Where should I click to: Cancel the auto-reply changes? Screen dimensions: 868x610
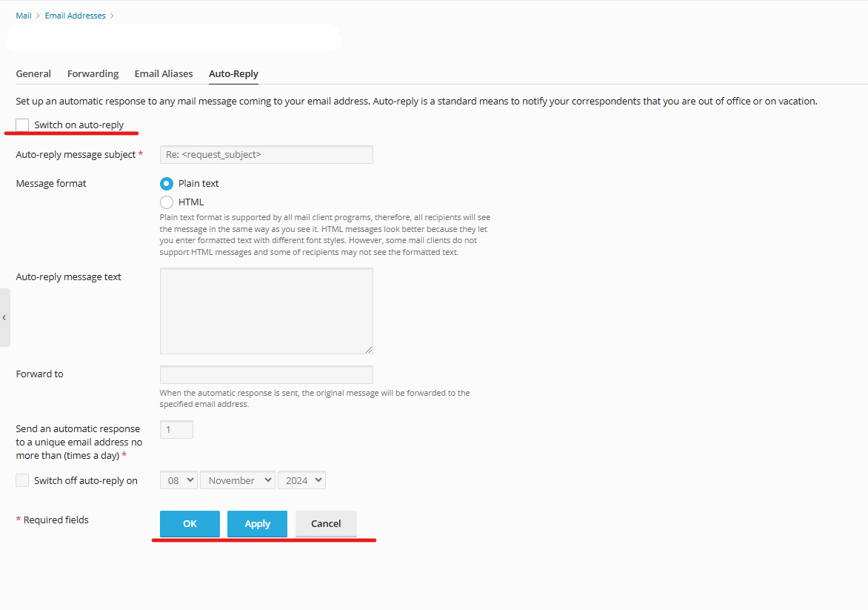(326, 523)
